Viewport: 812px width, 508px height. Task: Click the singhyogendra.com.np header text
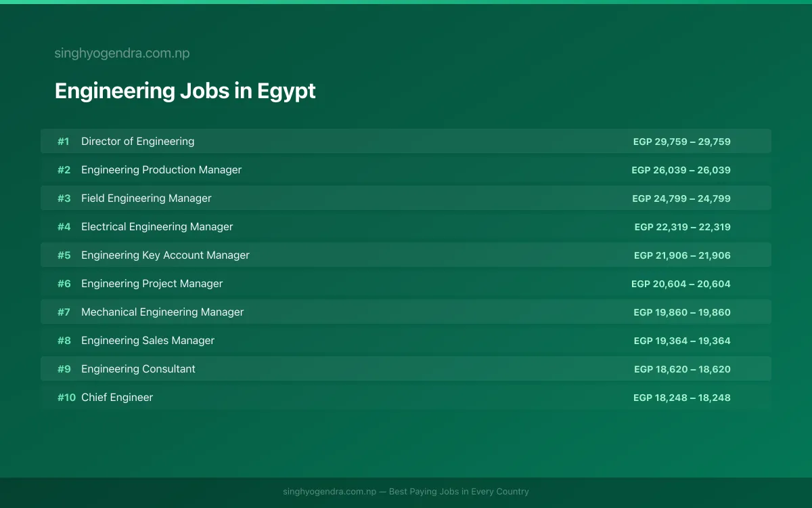point(122,54)
